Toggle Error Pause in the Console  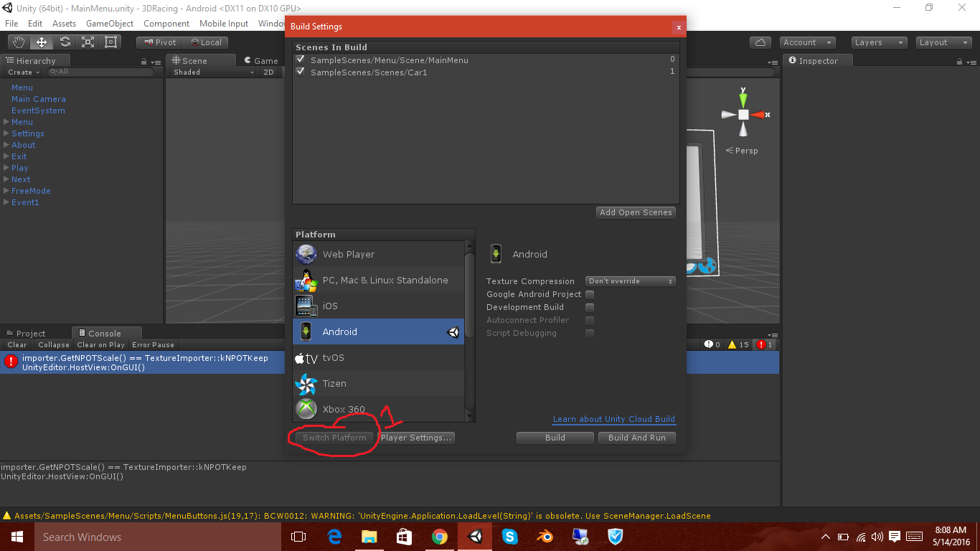point(153,345)
